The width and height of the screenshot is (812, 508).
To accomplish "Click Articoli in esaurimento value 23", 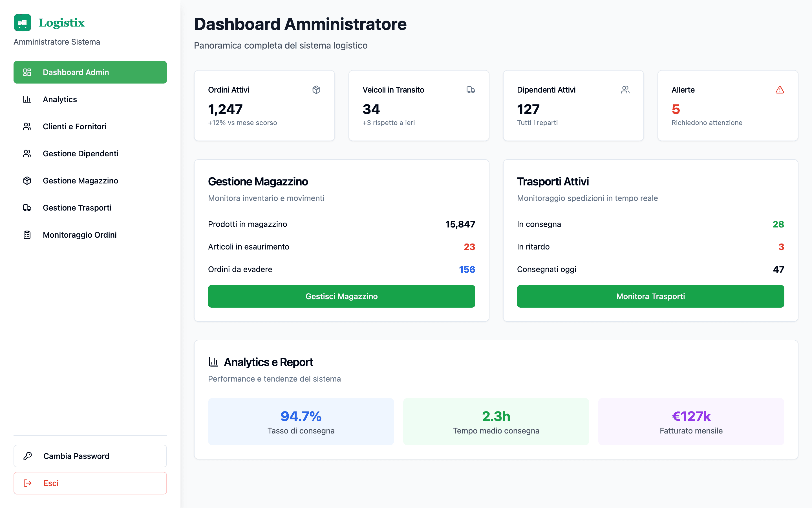I will click(x=469, y=247).
